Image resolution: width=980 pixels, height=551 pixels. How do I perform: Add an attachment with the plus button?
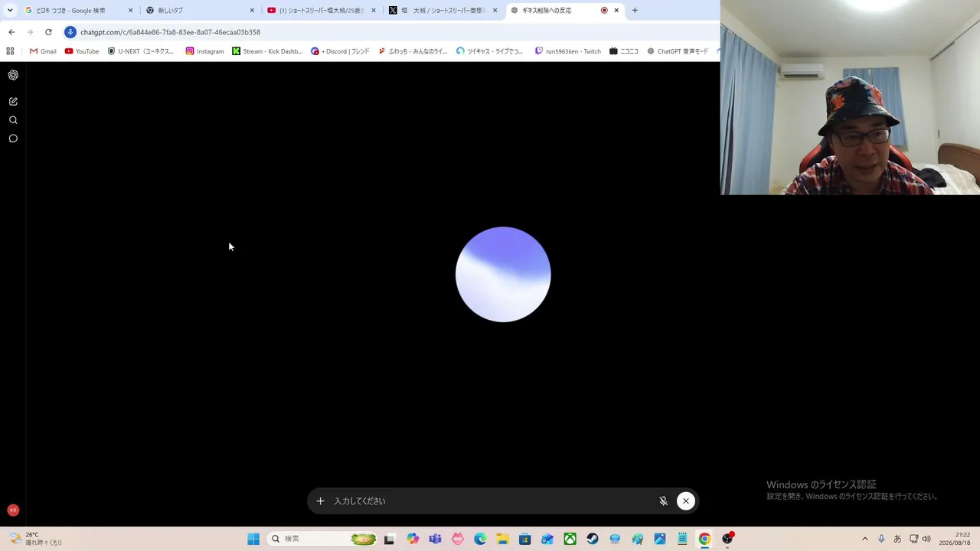[321, 501]
